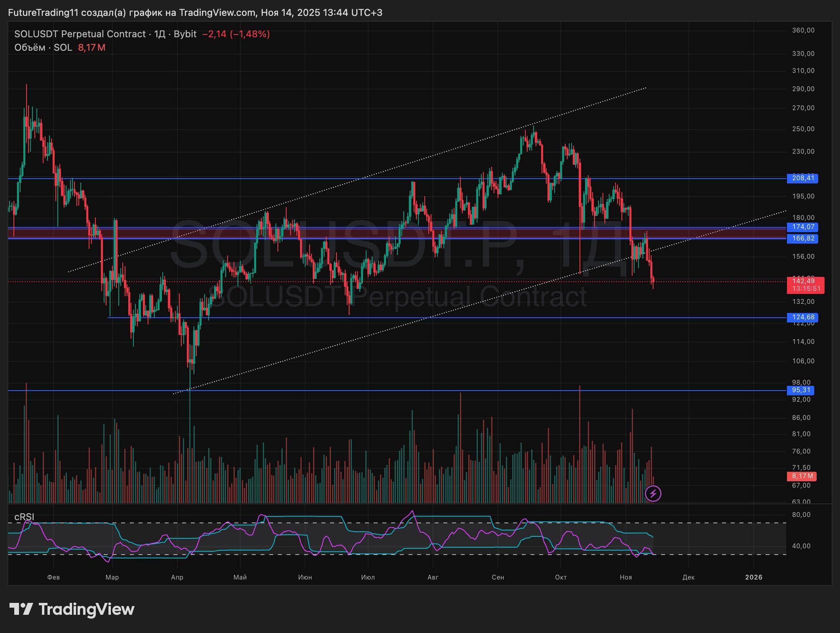The height and width of the screenshot is (633, 840).
Task: Select the 95,31 horizontal line label
Action: pos(801,390)
